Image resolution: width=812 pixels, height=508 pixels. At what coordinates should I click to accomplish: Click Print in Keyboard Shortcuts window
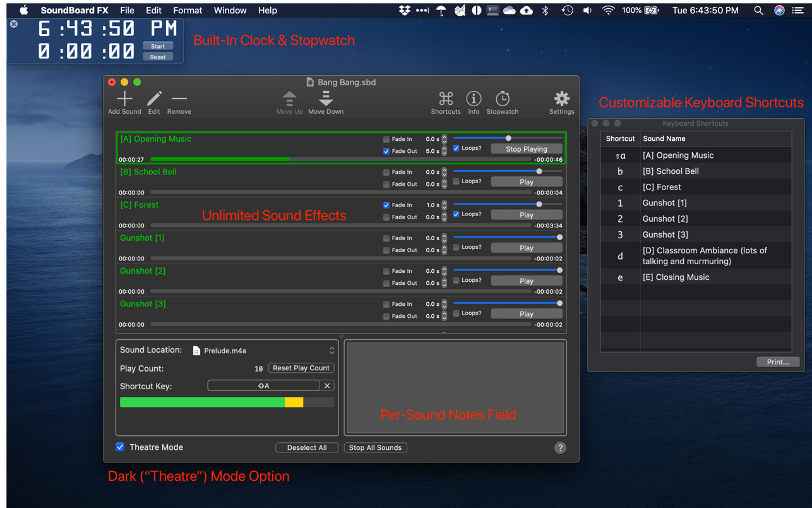778,362
